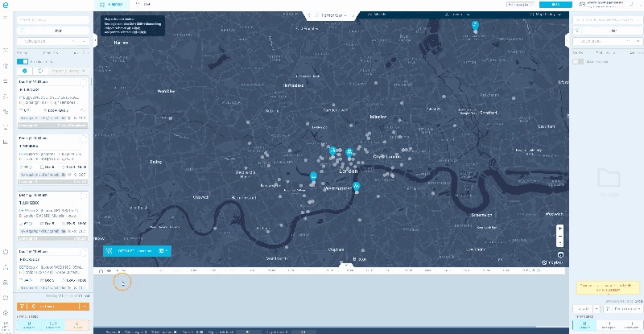Select the circle view tab above task list
Image resolution: width=644 pixels, height=334 pixels.
(40, 71)
